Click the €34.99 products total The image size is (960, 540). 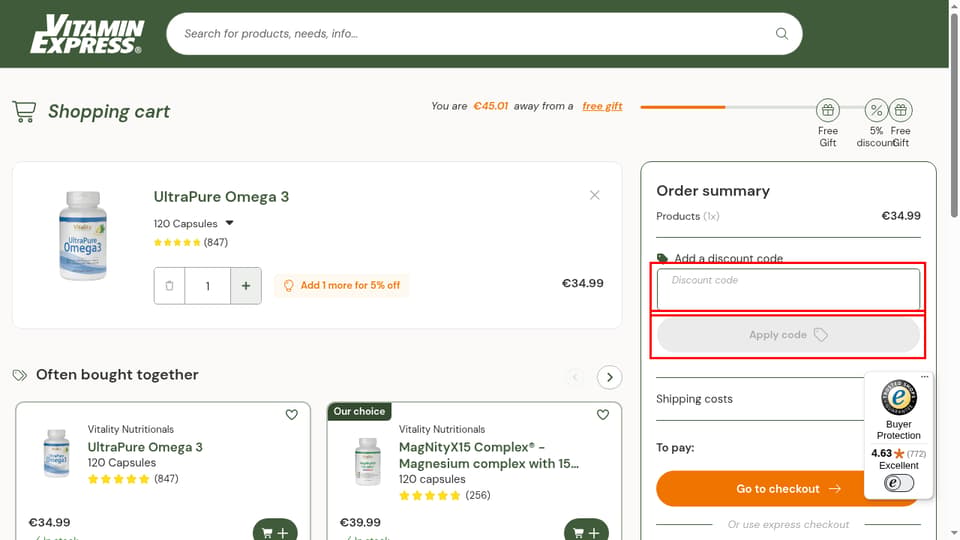coord(901,216)
